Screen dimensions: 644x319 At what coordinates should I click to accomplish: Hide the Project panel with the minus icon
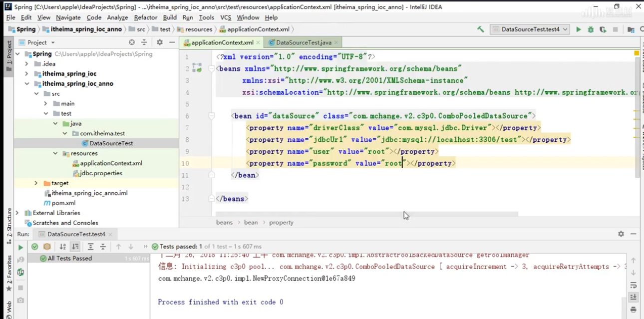pos(172,42)
